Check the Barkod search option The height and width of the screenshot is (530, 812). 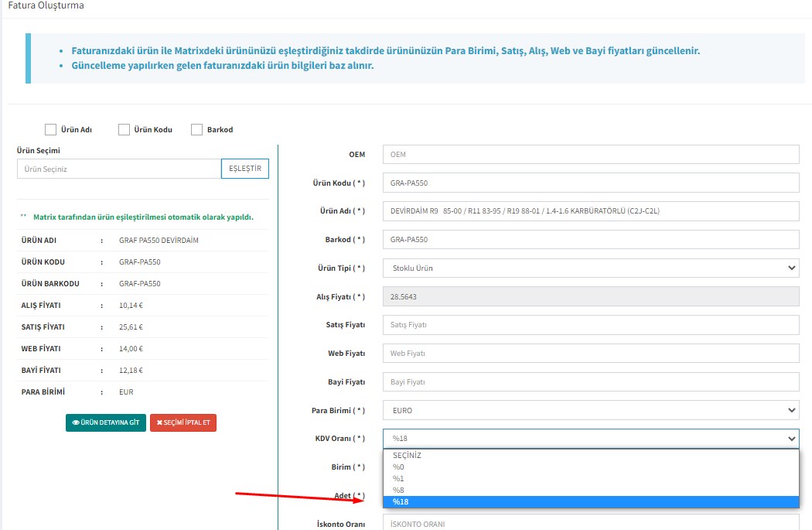[x=196, y=130]
